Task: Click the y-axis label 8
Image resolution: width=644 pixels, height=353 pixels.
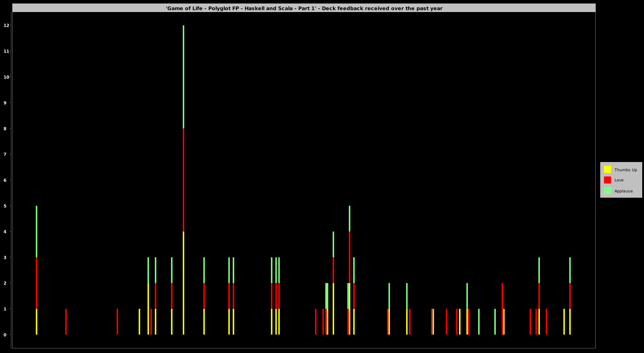Action: pos(5,128)
